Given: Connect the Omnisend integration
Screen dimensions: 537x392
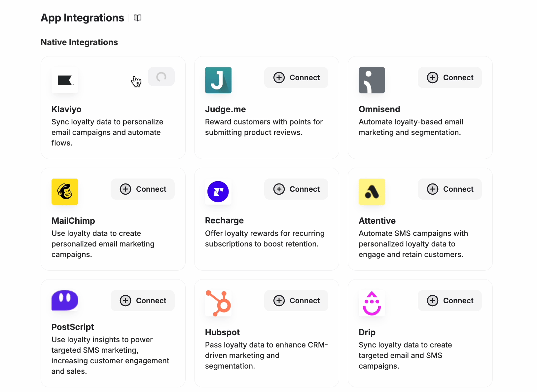Looking at the screenshot, I should point(450,78).
